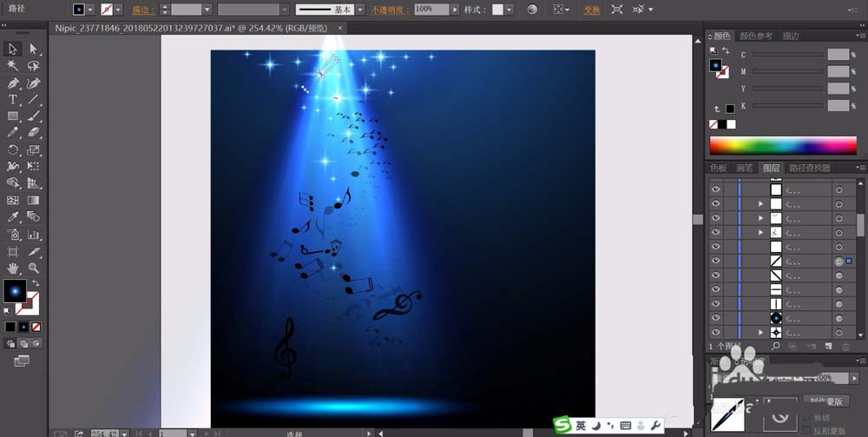Pick the Eyedropper tool
Image resolution: width=868 pixels, height=437 pixels.
pyautogui.click(x=13, y=216)
